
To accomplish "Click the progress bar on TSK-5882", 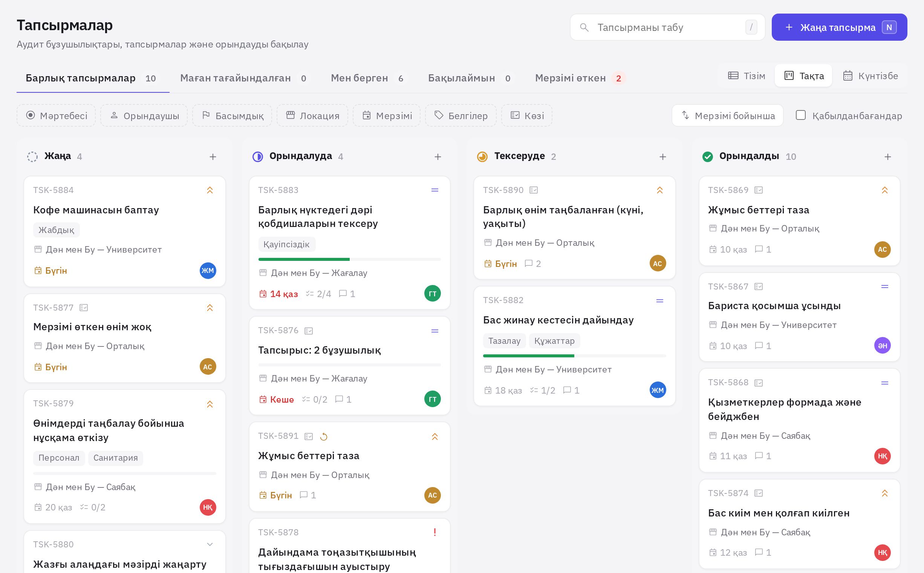I will (x=574, y=356).
